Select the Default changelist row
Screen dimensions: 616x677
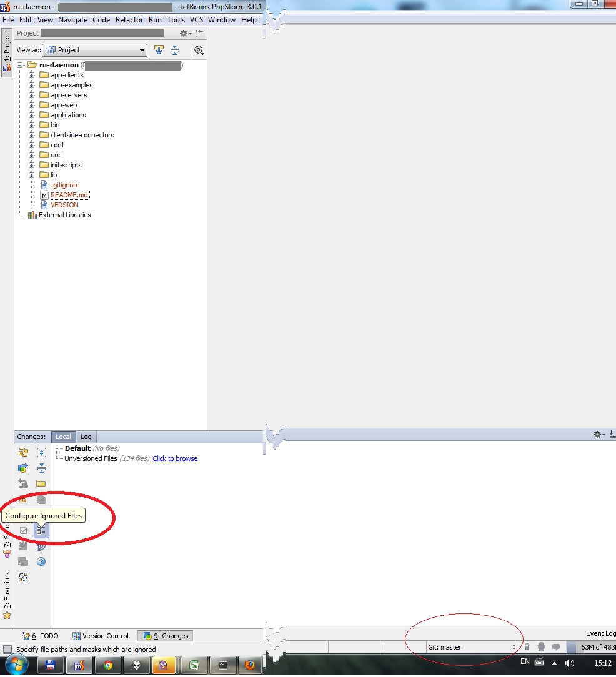pos(92,448)
